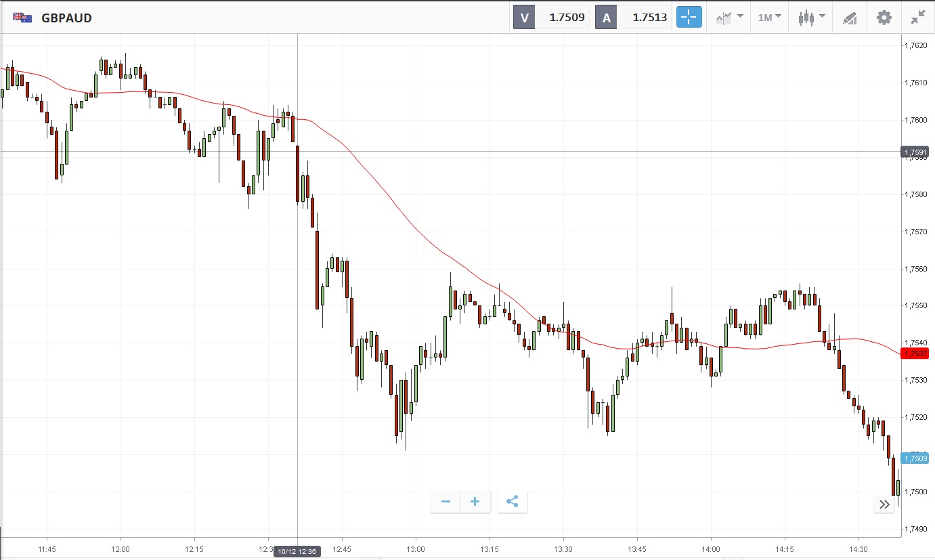This screenshot has width=935, height=560.
Task: Open the drawing tools icon
Action: point(850,18)
